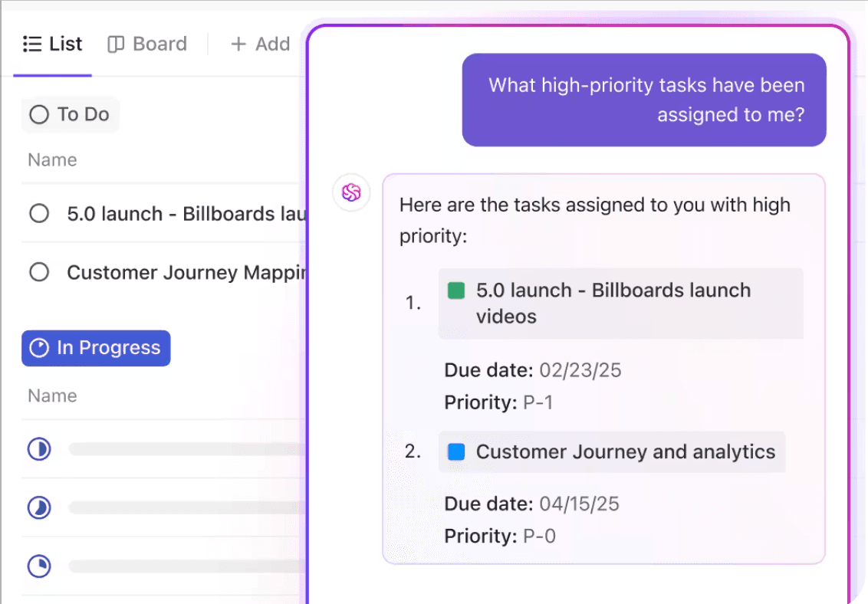Click the Name column header under To Do
Viewport: 868px width, 604px height.
click(53, 160)
